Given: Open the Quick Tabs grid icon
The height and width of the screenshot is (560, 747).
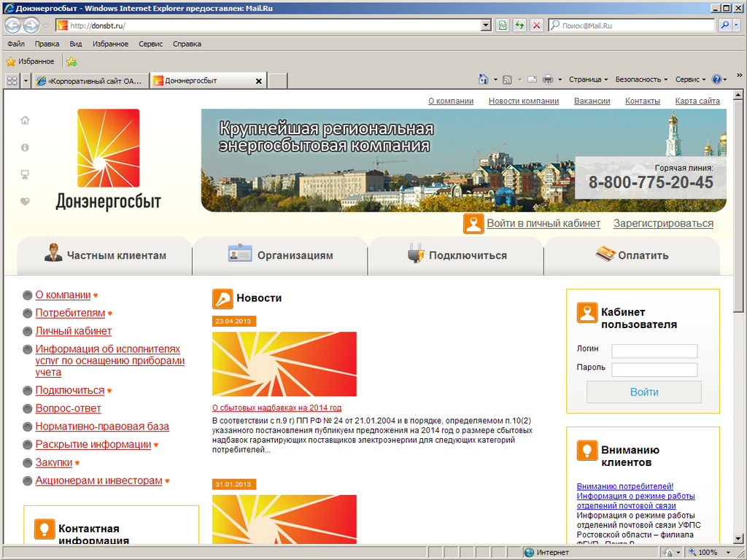Looking at the screenshot, I should coord(12,81).
